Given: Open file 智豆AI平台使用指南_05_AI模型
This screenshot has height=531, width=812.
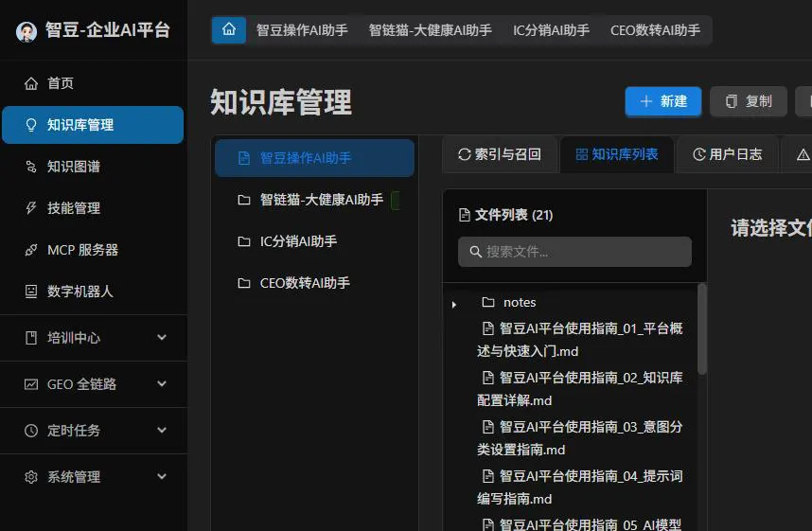Looking at the screenshot, I should (580, 523).
